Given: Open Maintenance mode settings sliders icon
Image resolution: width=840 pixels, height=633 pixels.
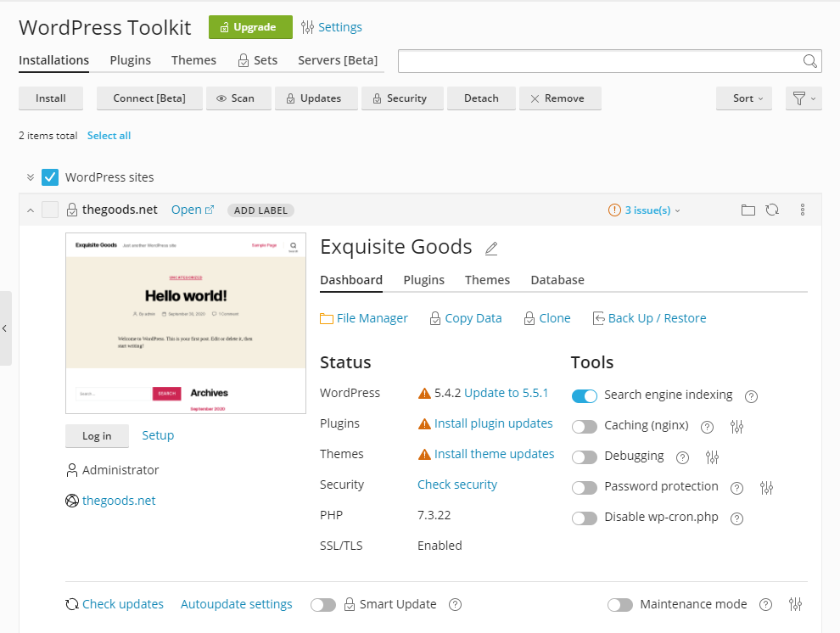Looking at the screenshot, I should pyautogui.click(x=796, y=604).
